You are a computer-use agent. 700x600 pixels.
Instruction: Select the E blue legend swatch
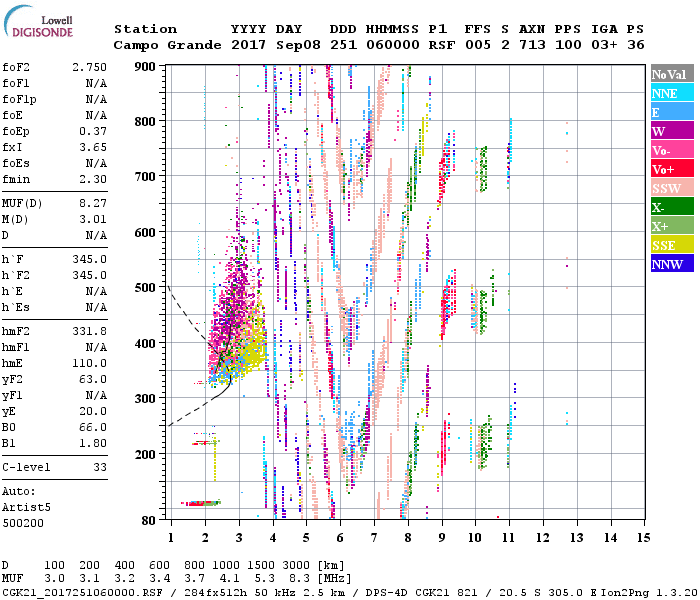(672, 112)
